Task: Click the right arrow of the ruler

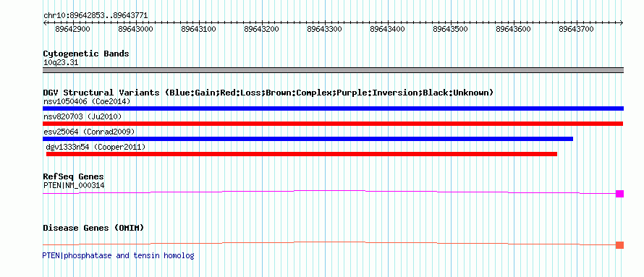Action: tap(622, 23)
